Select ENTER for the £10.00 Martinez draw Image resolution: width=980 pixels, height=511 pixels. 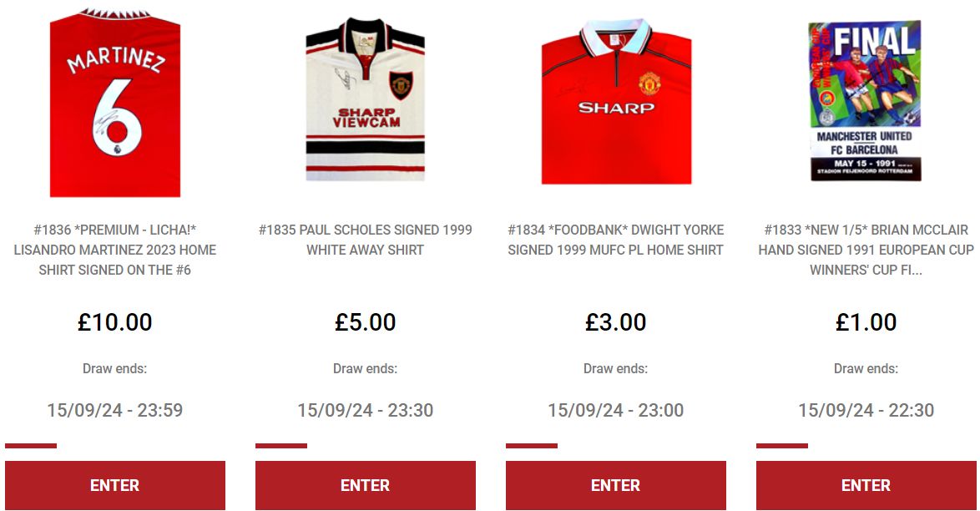point(115,485)
